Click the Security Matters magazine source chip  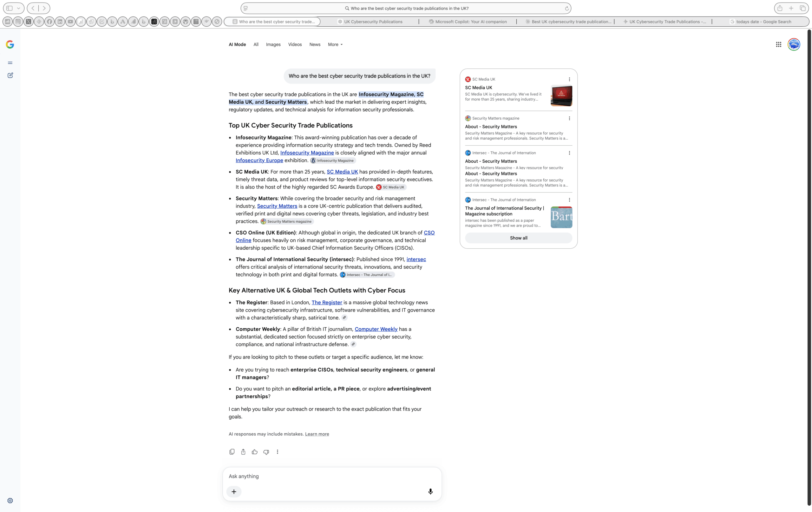pyautogui.click(x=287, y=221)
